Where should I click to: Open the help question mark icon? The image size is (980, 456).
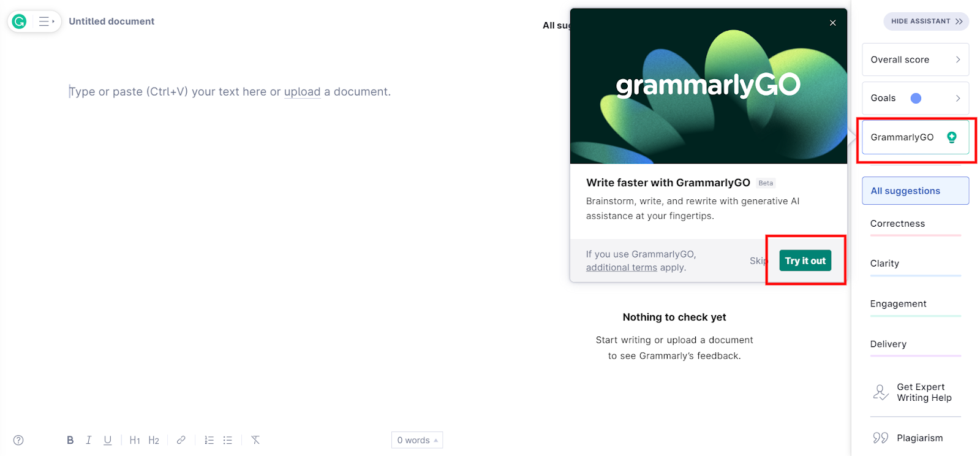pos(18,440)
